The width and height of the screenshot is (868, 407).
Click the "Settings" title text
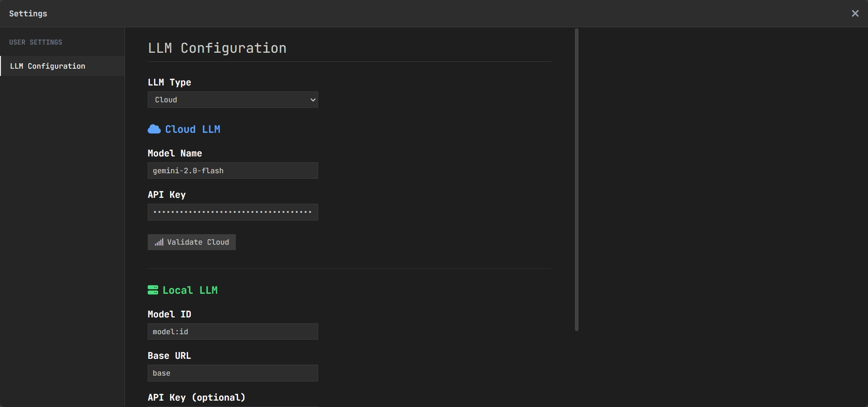[28, 14]
